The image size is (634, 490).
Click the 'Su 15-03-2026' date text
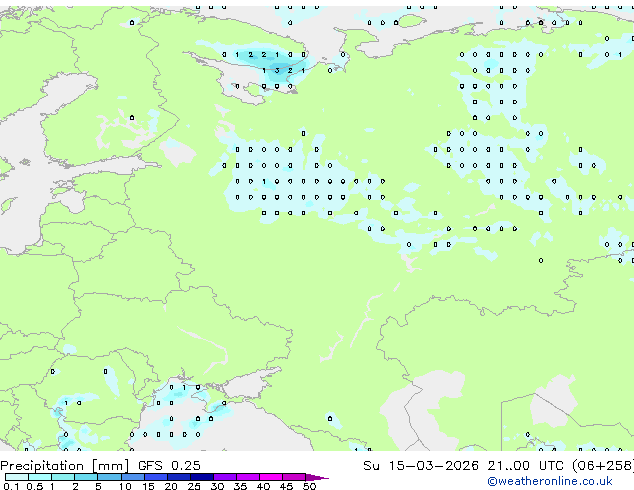click(421, 466)
